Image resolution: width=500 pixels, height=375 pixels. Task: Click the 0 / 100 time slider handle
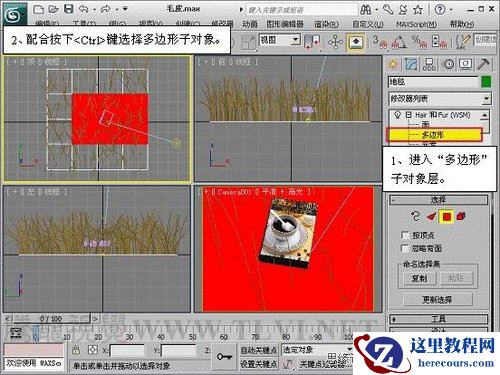(x=51, y=319)
